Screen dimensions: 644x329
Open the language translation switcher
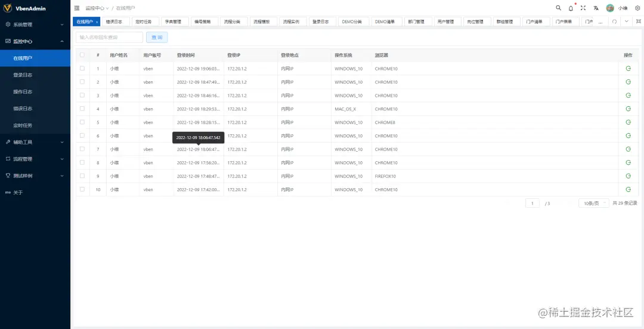(596, 8)
